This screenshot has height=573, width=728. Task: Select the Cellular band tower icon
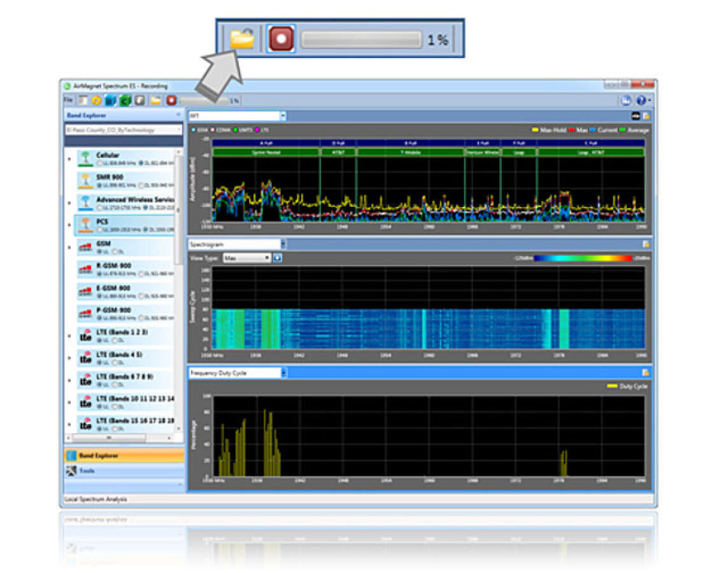(x=85, y=159)
